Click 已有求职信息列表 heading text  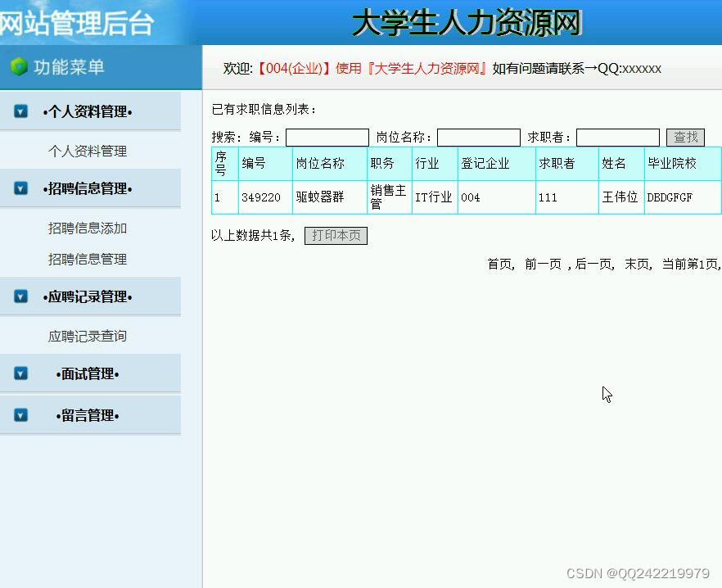point(264,109)
